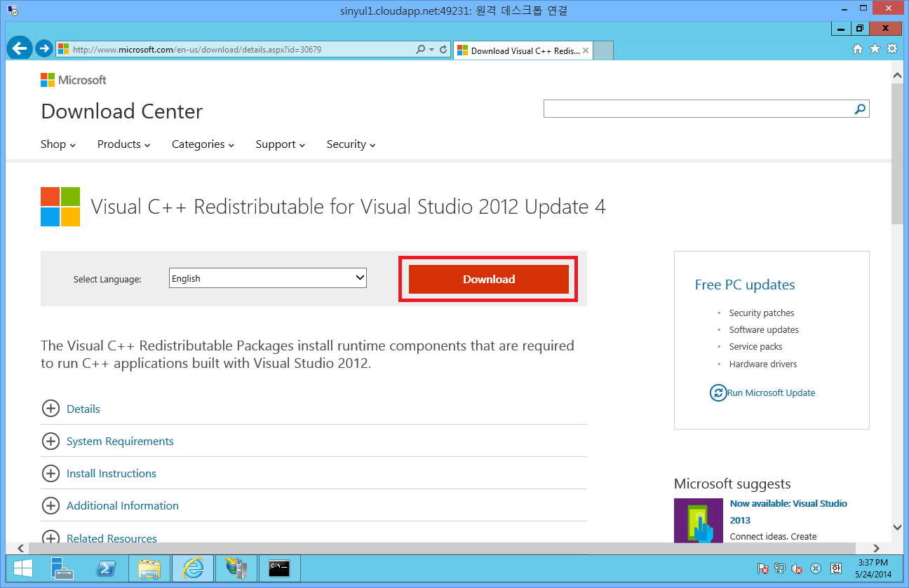Open the IE Home icon
The width and height of the screenshot is (909, 588).
857,49
